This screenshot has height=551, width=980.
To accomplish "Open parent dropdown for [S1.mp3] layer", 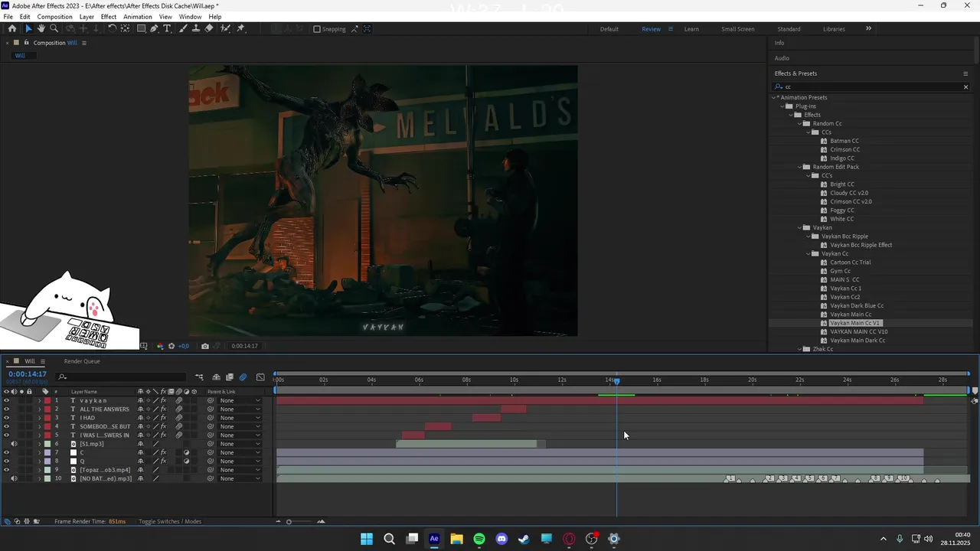I will (x=239, y=444).
